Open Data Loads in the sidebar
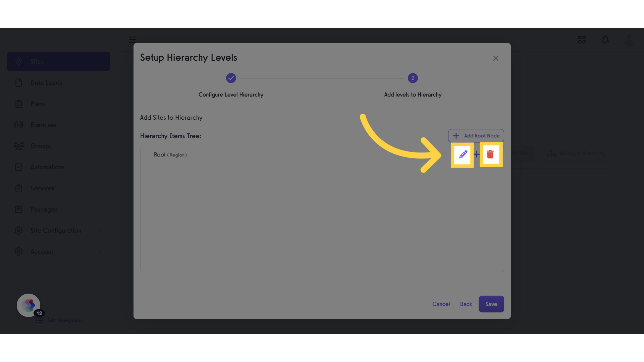This screenshot has height=362, width=644. click(58, 82)
